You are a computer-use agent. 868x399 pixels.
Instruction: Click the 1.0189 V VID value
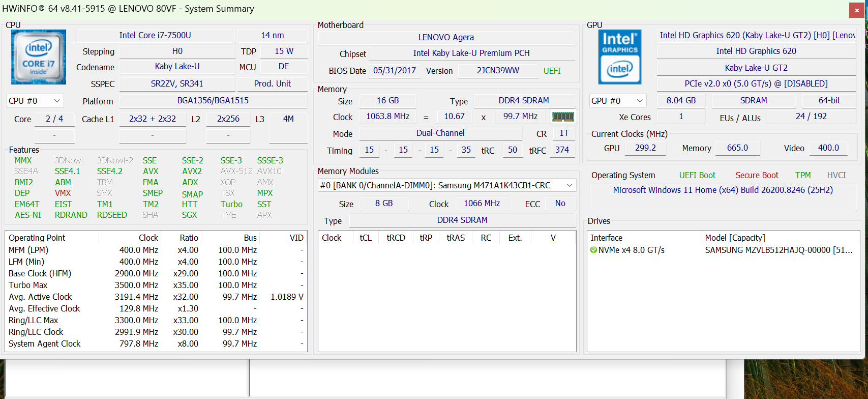287,297
